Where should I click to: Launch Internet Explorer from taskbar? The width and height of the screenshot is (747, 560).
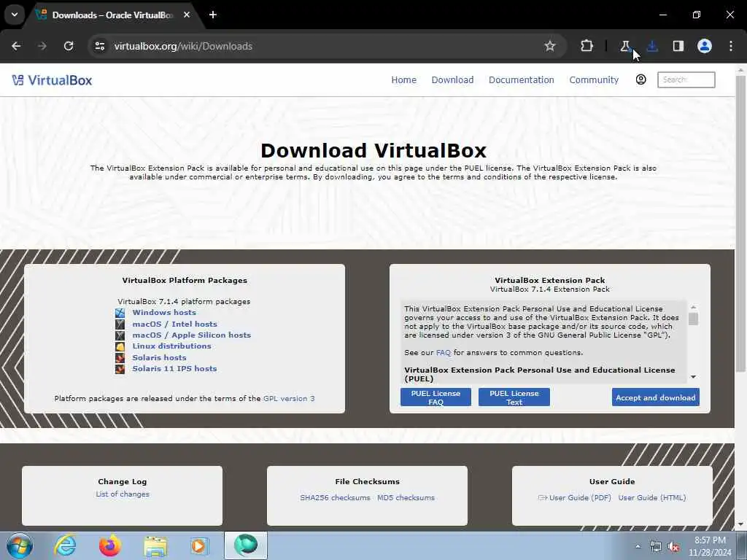tap(65, 545)
